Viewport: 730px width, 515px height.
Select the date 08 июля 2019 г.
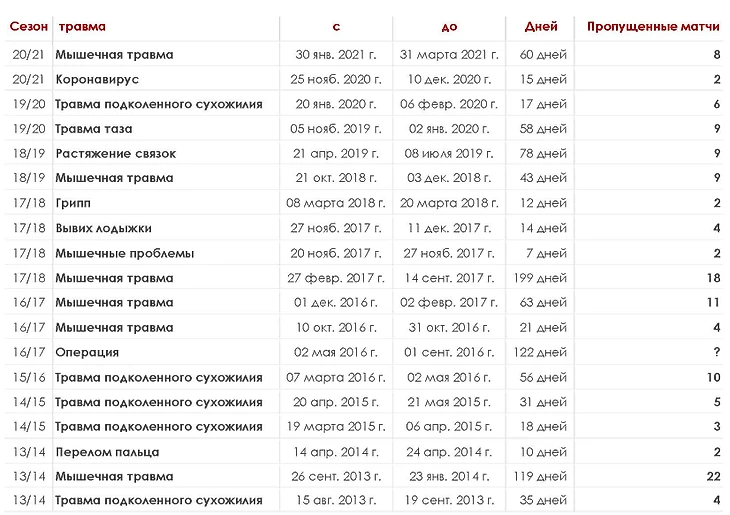(449, 153)
